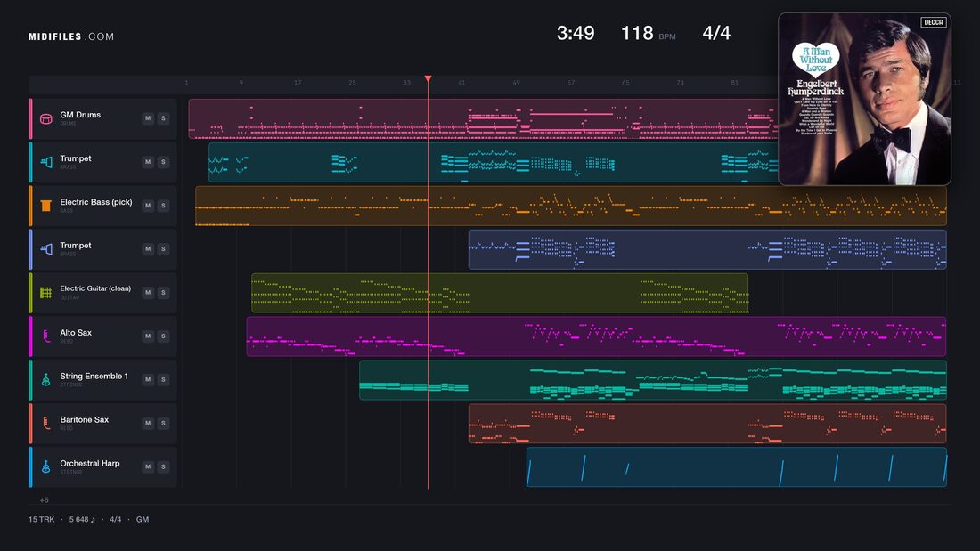Click the red Baritone Sax clip

pos(707,424)
